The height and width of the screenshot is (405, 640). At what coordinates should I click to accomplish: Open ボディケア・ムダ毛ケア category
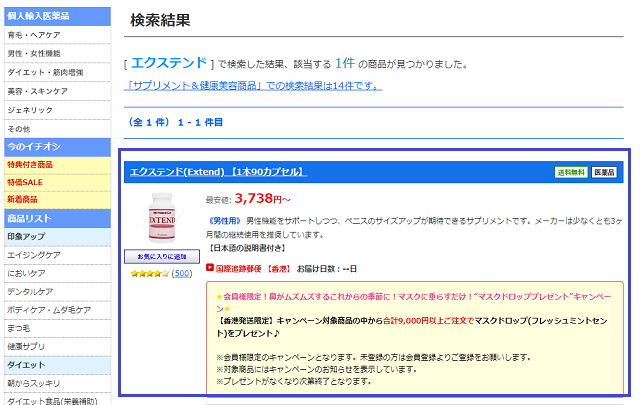(x=58, y=310)
